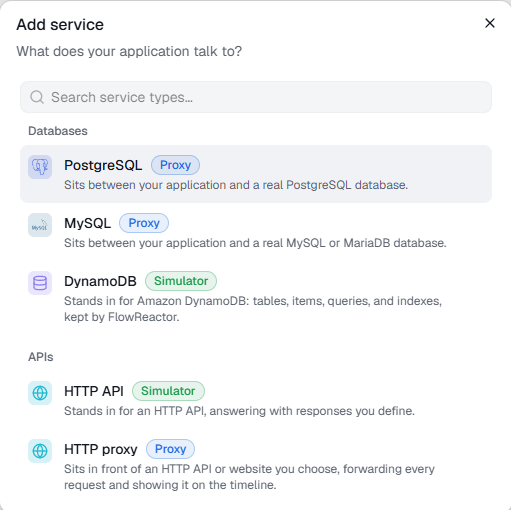Click the Proxy badge next to HTTP proxy
511x510 pixels.
(x=170, y=449)
